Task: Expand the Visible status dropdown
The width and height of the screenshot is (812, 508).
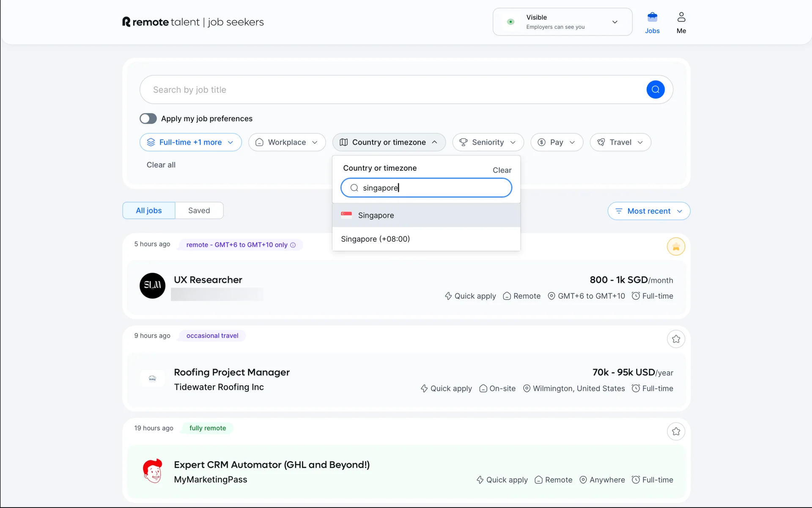Action: tap(614, 22)
